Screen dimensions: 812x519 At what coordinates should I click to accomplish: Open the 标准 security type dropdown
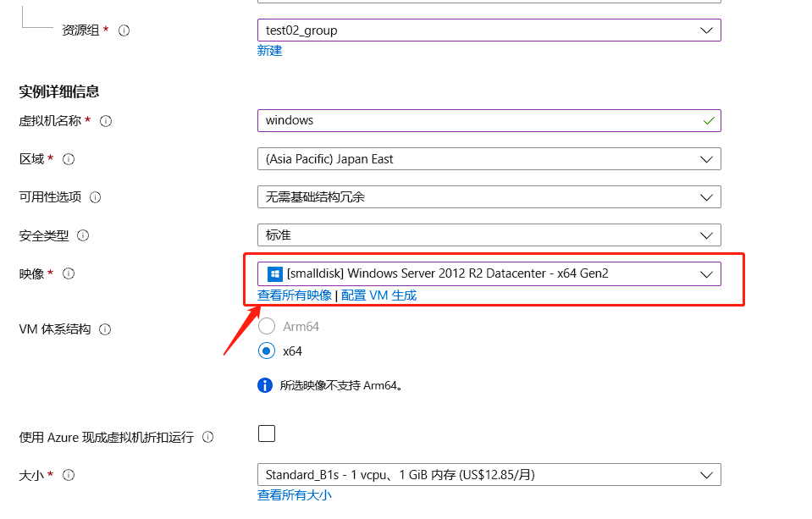click(x=489, y=235)
